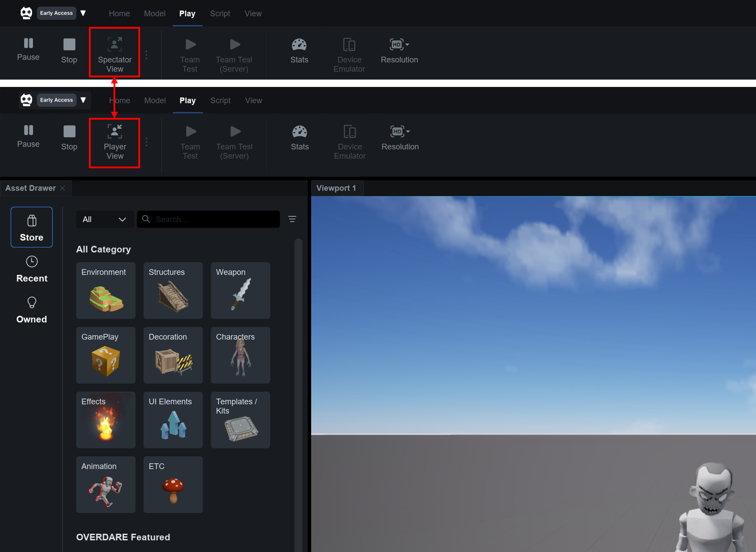Image resolution: width=756 pixels, height=552 pixels.
Task: Close the Asset Drawer panel tab
Action: [x=62, y=188]
